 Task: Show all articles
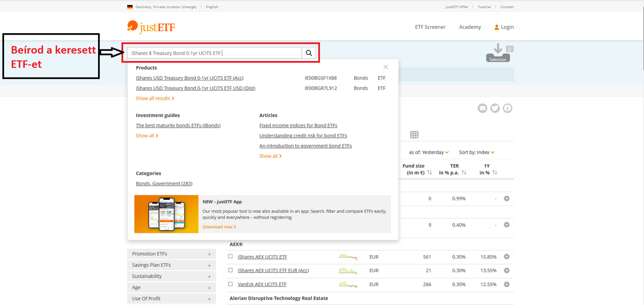pyautogui.click(x=271, y=156)
